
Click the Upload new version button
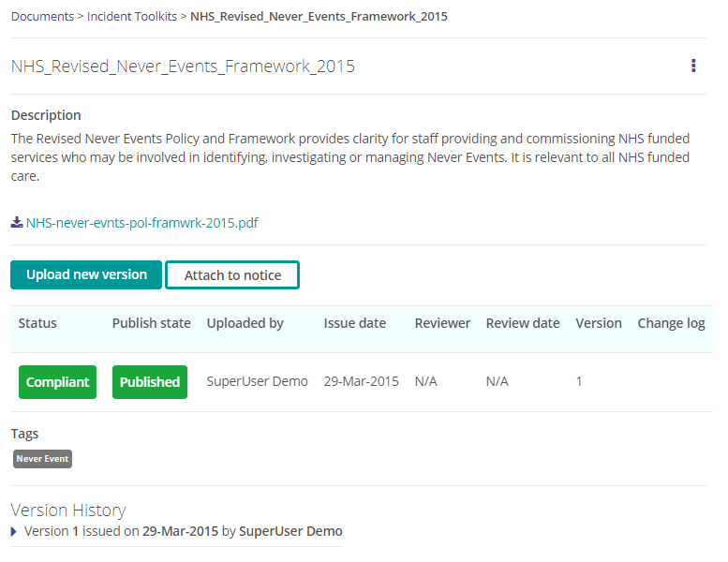pos(86,274)
